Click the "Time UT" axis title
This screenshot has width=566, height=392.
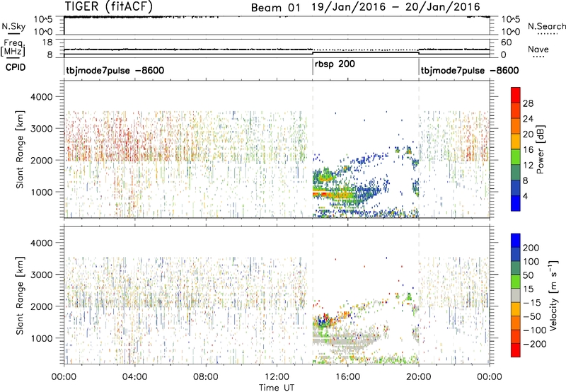(x=277, y=388)
